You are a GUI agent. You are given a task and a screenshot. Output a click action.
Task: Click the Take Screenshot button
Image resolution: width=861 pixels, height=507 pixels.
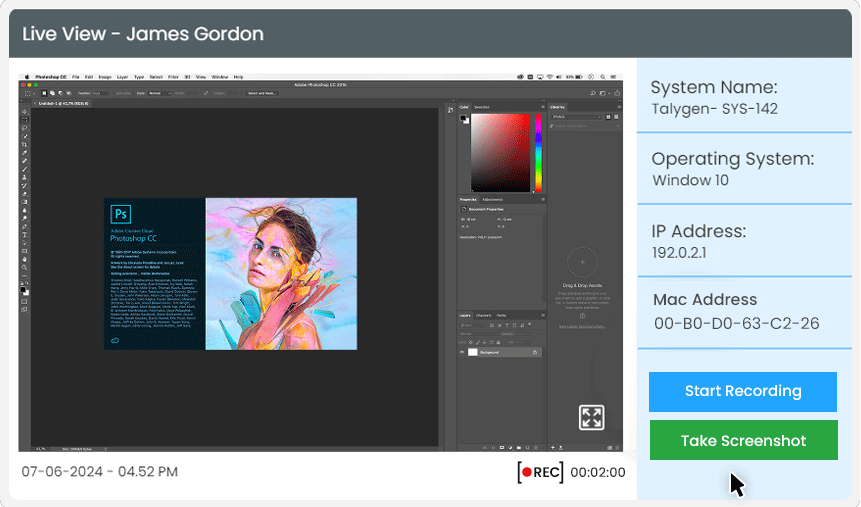point(743,440)
